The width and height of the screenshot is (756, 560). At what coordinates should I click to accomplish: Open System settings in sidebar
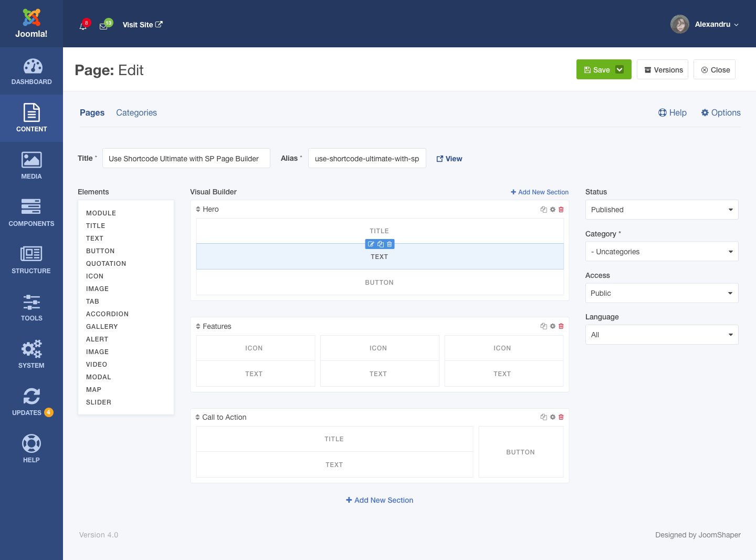[31, 355]
